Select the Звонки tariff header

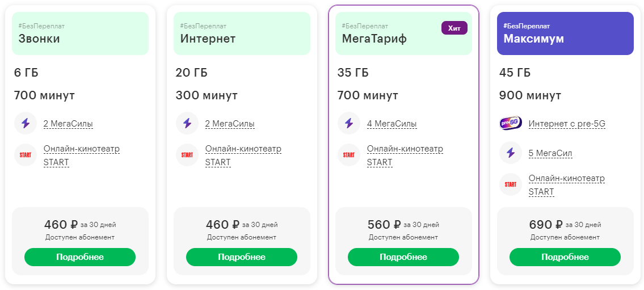(80, 33)
